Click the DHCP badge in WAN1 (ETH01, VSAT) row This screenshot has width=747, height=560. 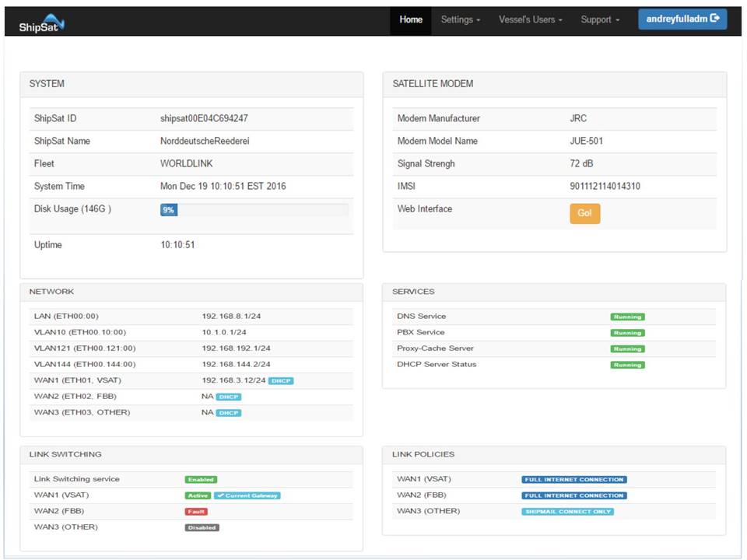pos(281,381)
